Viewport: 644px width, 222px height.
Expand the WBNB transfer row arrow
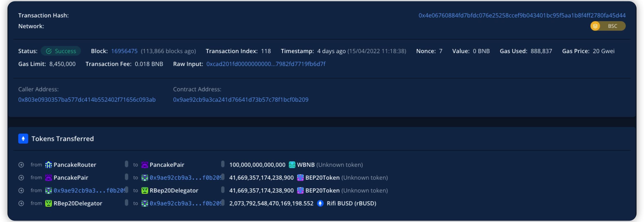(21, 165)
